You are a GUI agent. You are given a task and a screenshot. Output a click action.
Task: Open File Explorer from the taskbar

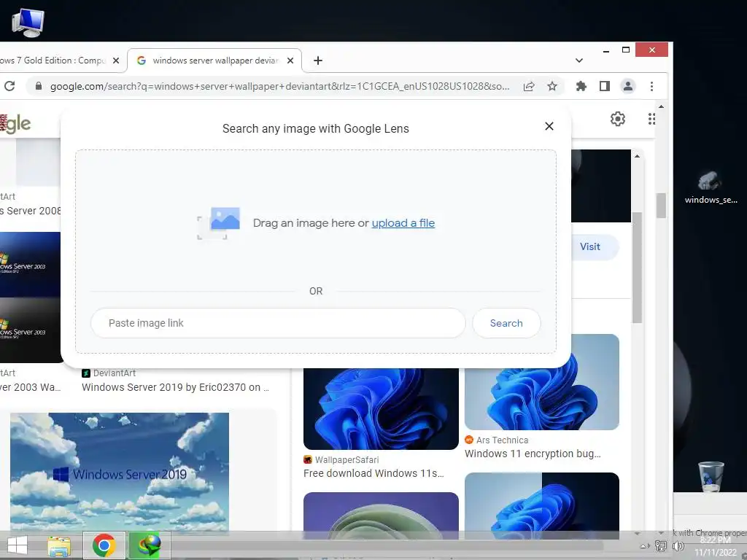(x=59, y=545)
